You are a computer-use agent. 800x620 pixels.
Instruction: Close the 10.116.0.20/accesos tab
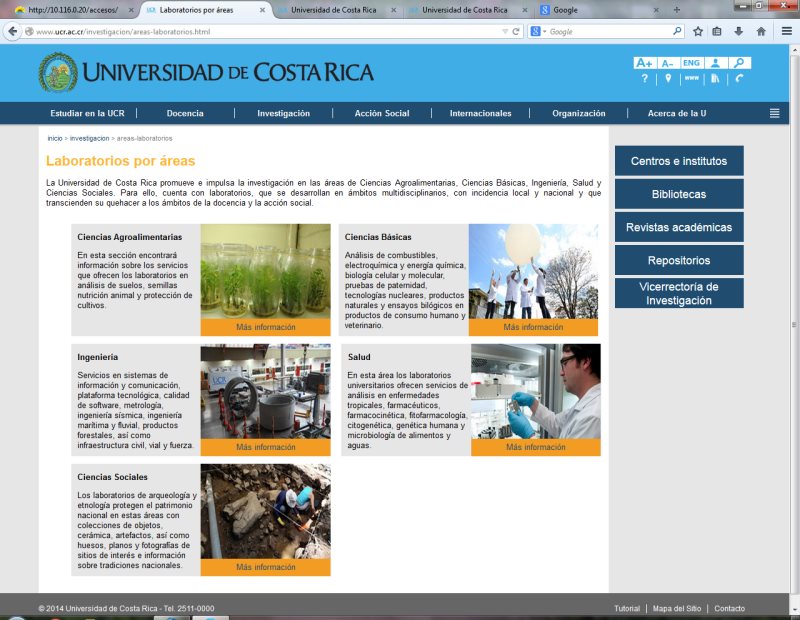pyautogui.click(x=131, y=10)
